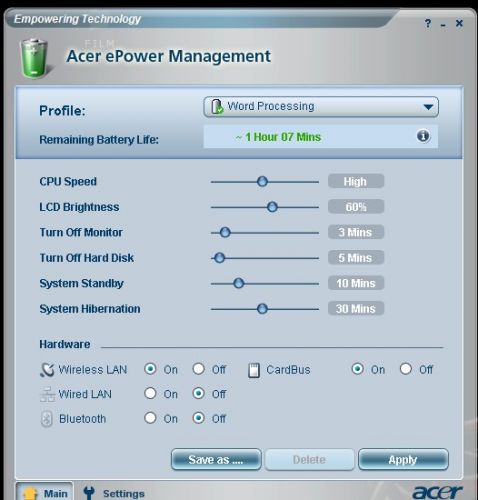478x500 pixels.
Task: Switch to the Settings tab
Action: [x=114, y=493]
